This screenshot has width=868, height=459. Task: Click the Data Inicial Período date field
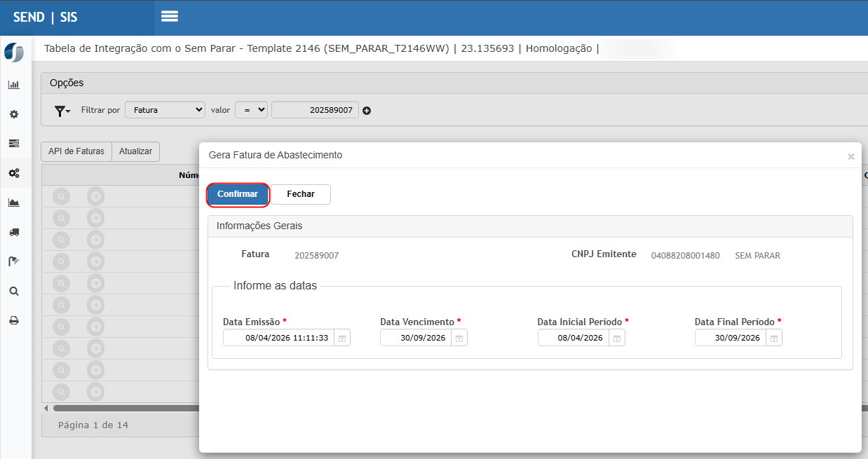point(573,338)
